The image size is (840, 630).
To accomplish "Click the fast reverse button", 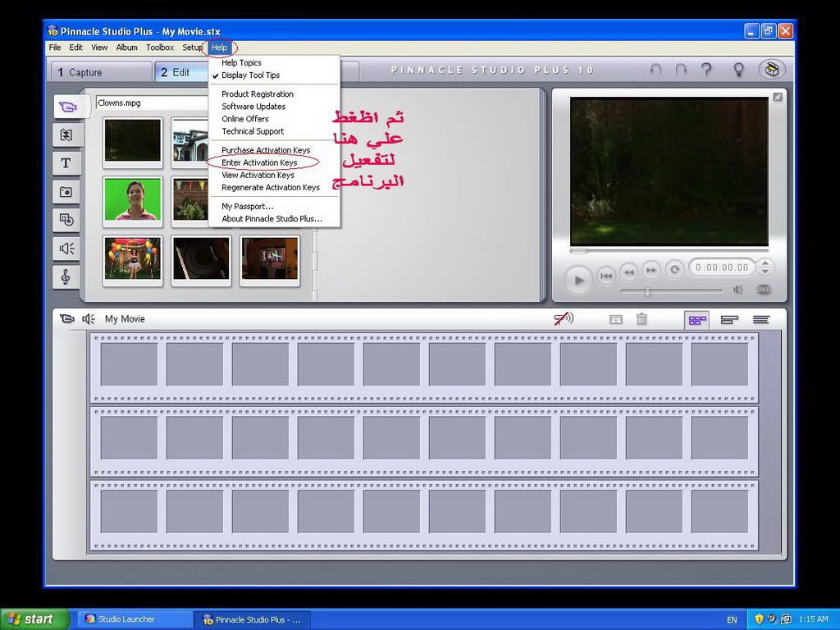I will click(629, 272).
